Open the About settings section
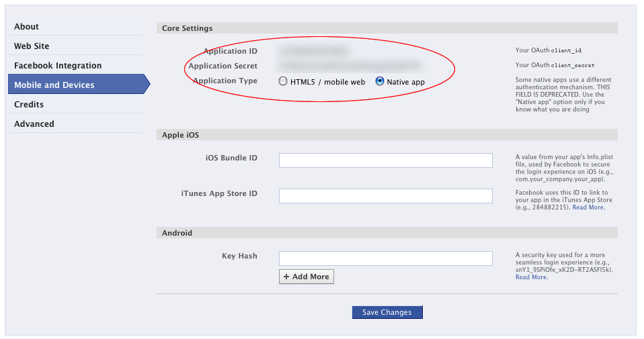This screenshot has width=644, height=339. point(75,27)
